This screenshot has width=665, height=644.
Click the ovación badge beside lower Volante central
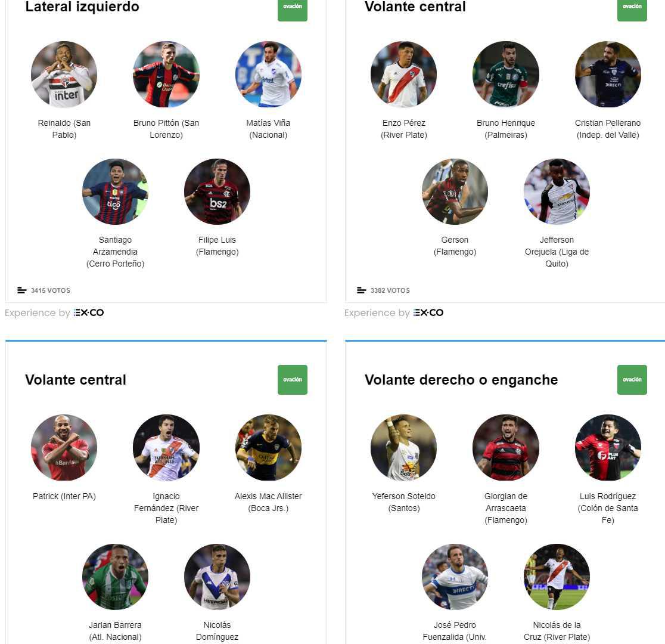point(293,379)
